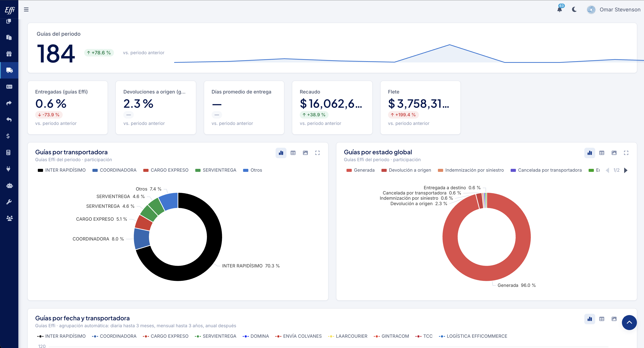
Task: Go to previous legend page arrow
Action: click(x=608, y=170)
